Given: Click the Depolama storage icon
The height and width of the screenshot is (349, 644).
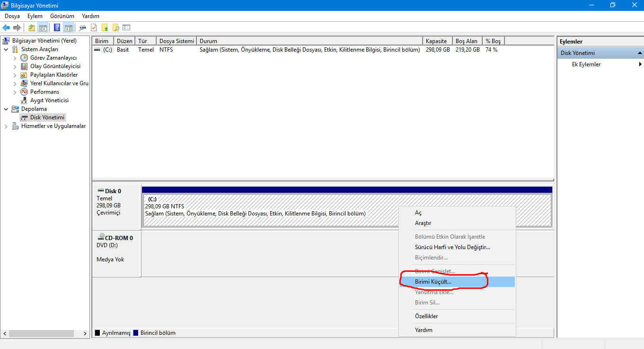Looking at the screenshot, I should [x=15, y=109].
